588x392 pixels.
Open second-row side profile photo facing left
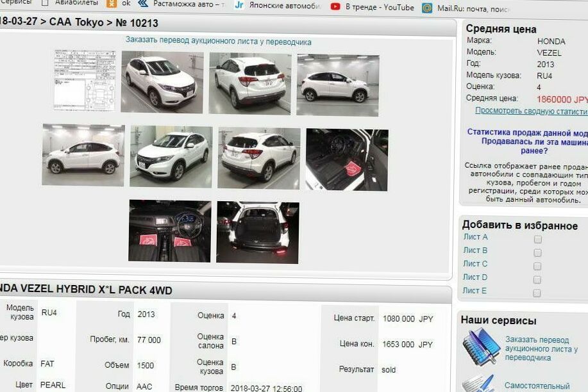point(83,155)
